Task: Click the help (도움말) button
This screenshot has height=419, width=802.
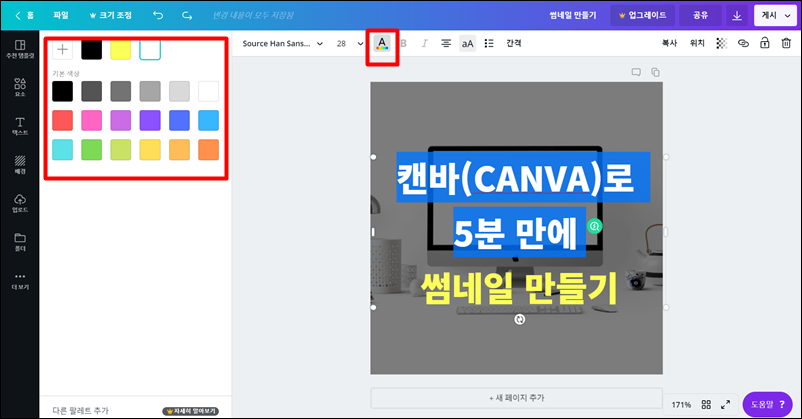Action: 768,405
